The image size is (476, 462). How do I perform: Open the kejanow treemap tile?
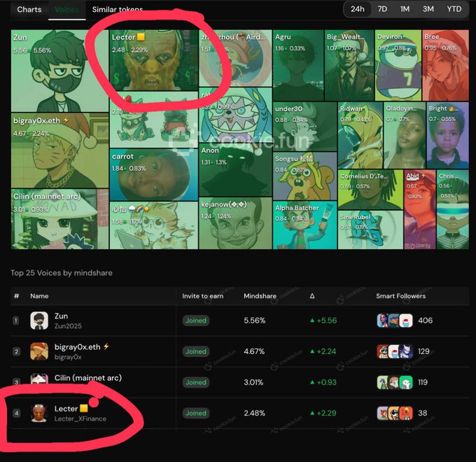point(235,223)
